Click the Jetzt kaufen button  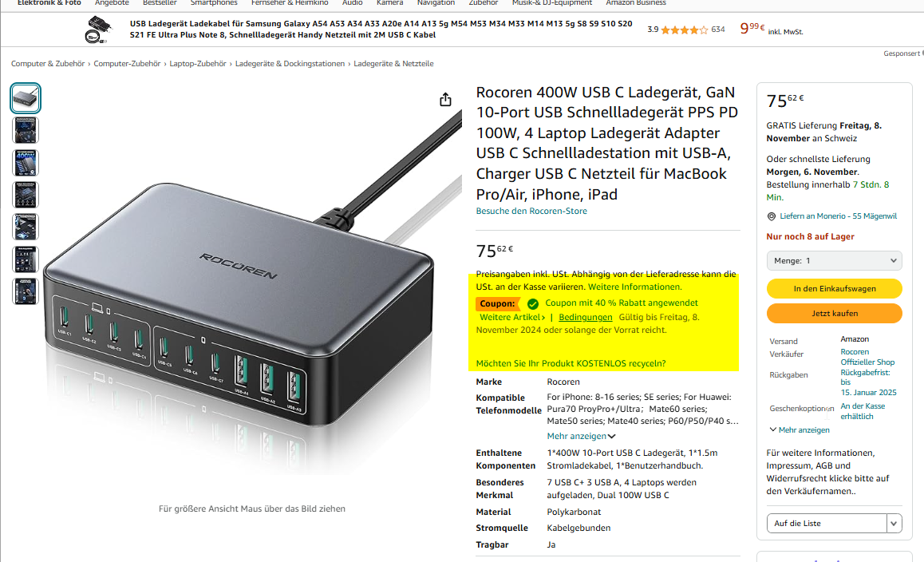point(834,313)
